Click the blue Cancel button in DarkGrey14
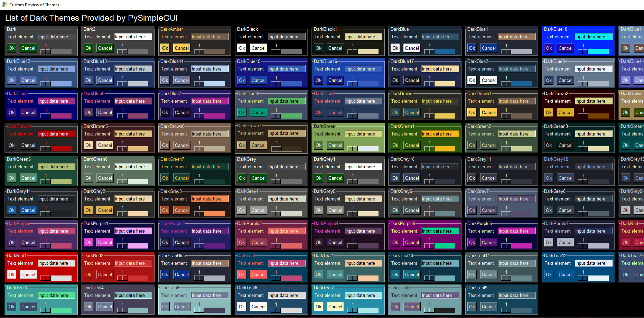Viewport: 644px width, 318px height. pyautogui.click(x=28, y=211)
